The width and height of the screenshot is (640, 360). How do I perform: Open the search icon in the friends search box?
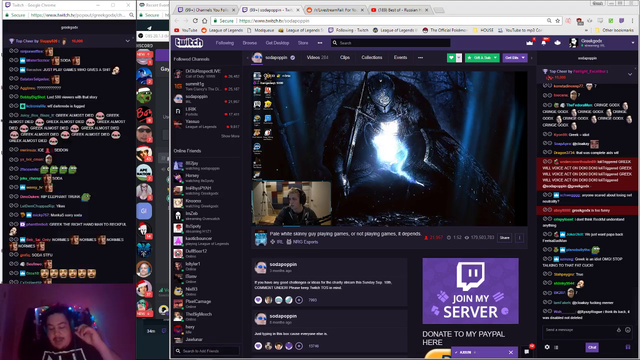tap(178, 351)
